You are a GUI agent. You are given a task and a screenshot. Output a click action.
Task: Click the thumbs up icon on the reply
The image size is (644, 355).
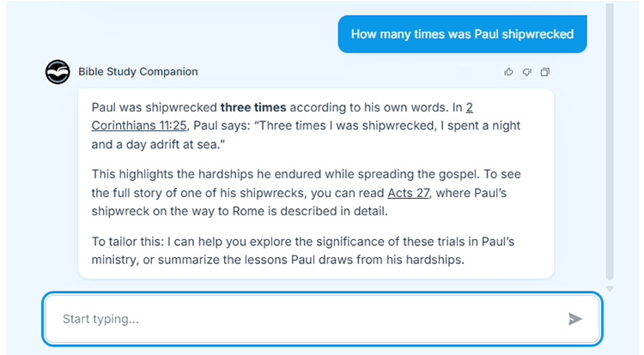tap(508, 72)
